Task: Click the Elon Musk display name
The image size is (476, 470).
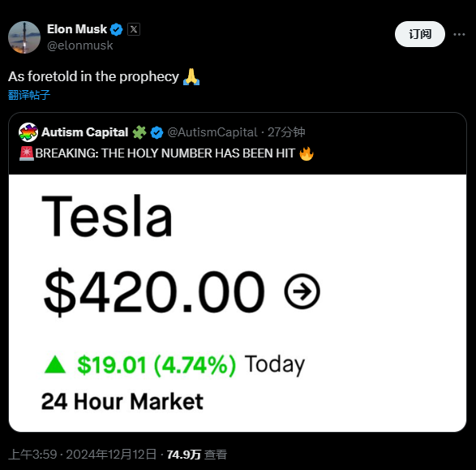Action: click(x=77, y=29)
